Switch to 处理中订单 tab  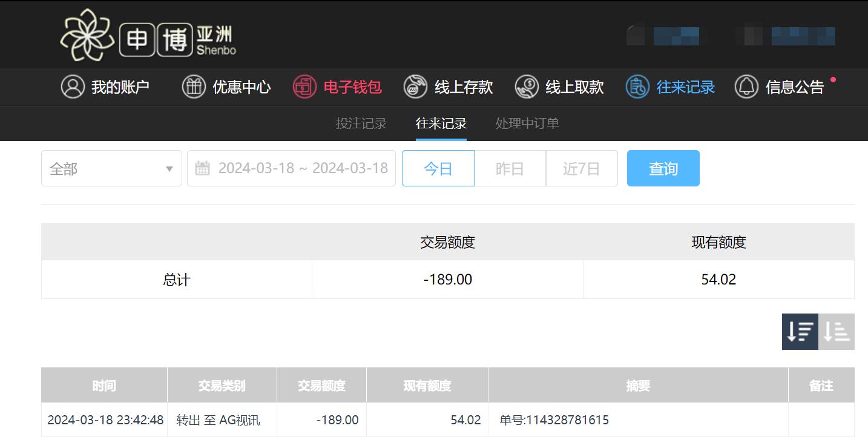coord(527,123)
